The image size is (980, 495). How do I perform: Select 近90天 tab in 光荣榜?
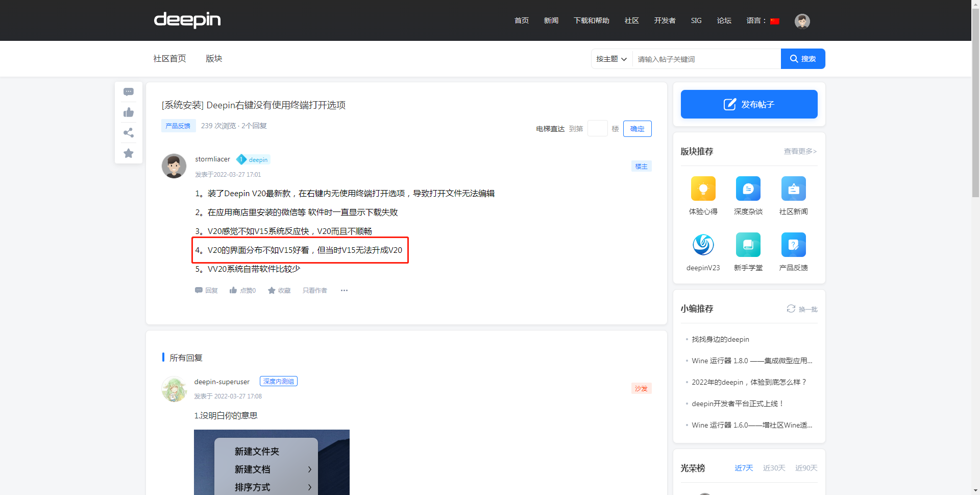tap(806, 468)
